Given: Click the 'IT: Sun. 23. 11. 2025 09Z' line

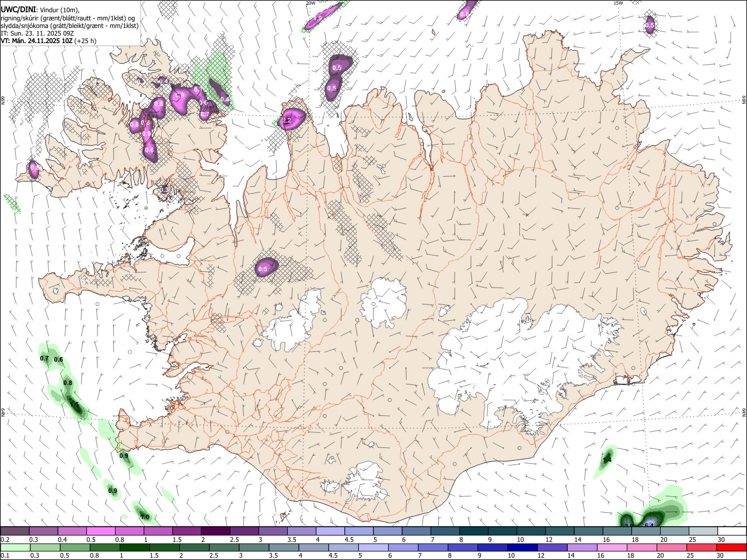Looking at the screenshot, I should [x=37, y=33].
